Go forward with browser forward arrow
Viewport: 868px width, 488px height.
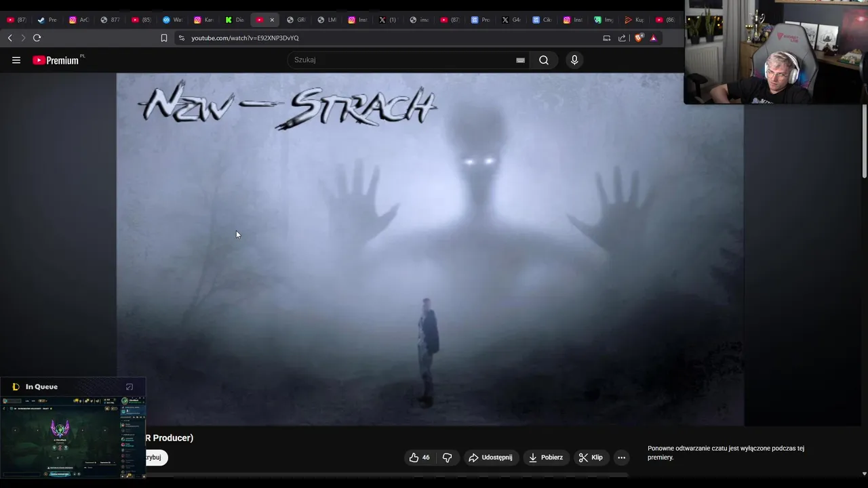tap(23, 38)
